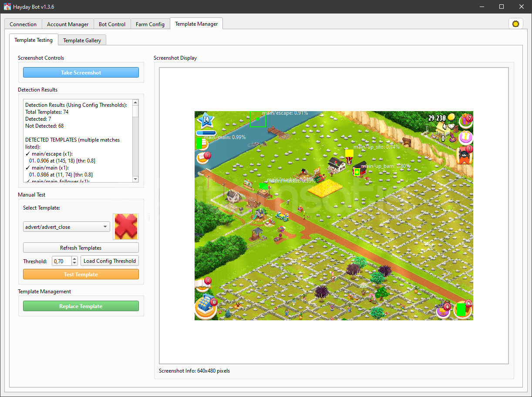The height and width of the screenshot is (397, 532).
Task: Click the pink cake present icon
Action: [466, 137]
